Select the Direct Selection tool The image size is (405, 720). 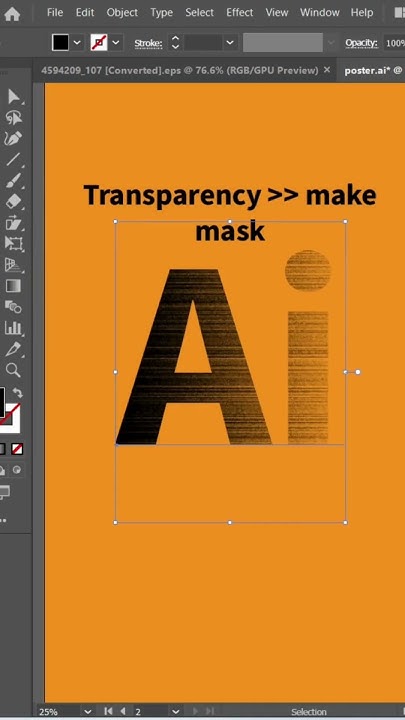[x=14, y=96]
